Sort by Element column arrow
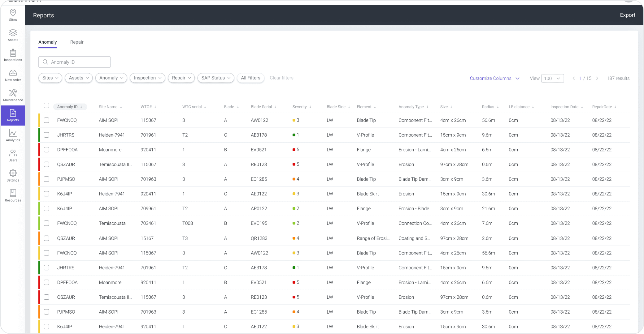The width and height of the screenshot is (644, 334). (375, 107)
